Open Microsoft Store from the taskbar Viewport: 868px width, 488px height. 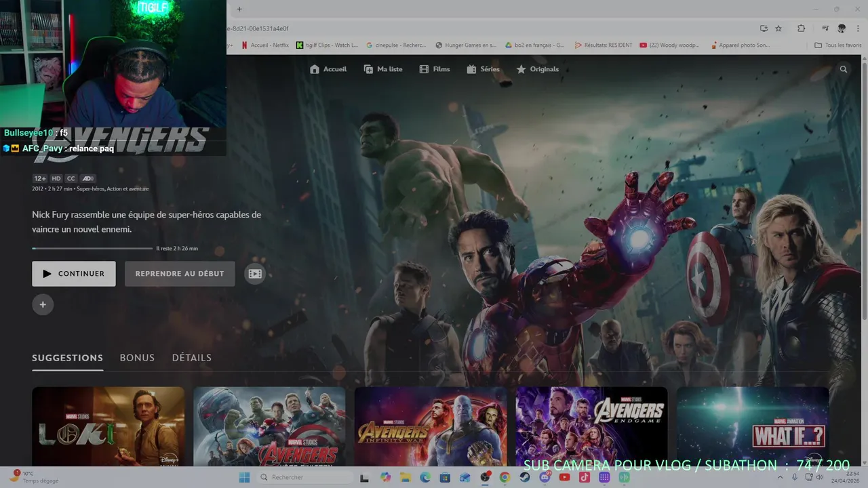[x=445, y=477]
